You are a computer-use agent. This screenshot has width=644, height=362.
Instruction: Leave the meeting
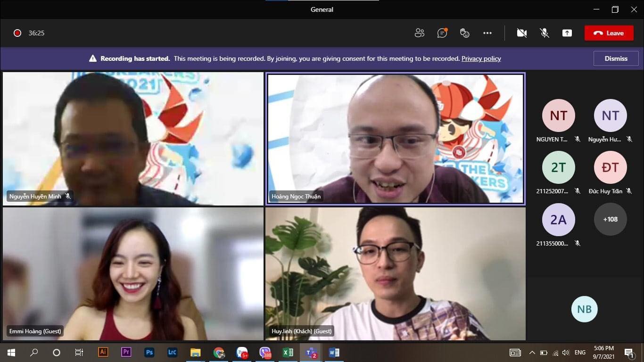609,33
